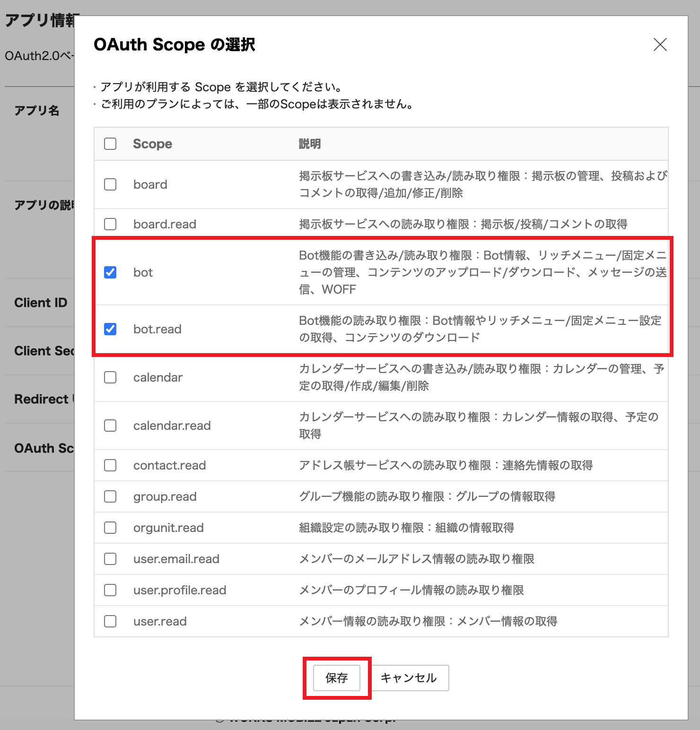The height and width of the screenshot is (730, 700).
Task: Enable the group.read scope
Action: point(110,496)
